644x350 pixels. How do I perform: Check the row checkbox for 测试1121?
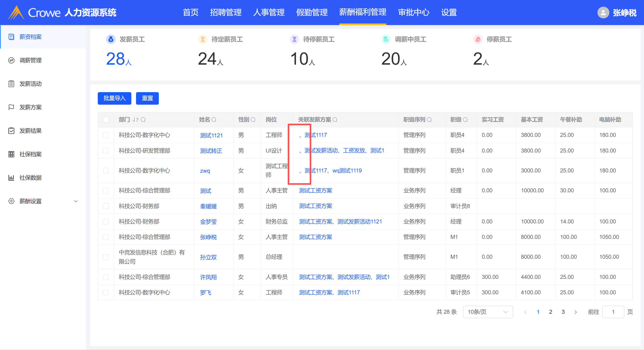pos(106,135)
